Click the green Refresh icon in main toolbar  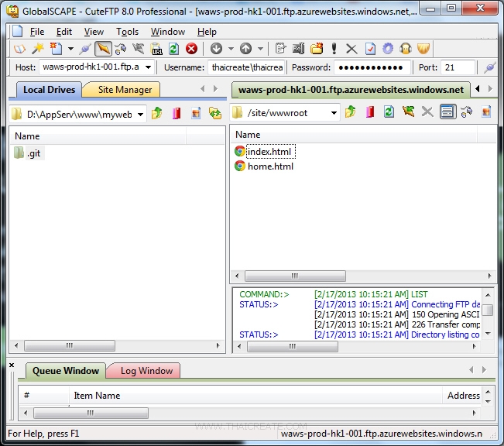pyautogui.click(x=174, y=49)
